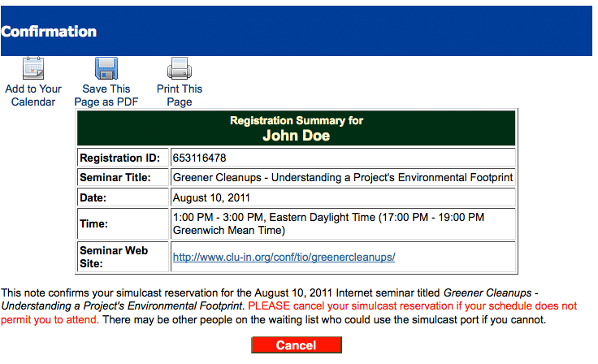Click the Confirmation page heading
598x364 pixels.
pyautogui.click(x=49, y=32)
